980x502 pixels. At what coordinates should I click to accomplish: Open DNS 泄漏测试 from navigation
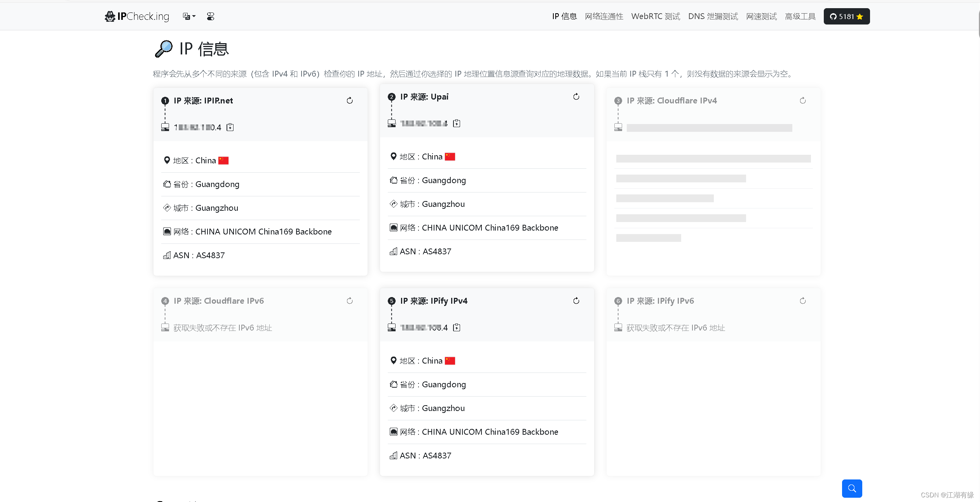coord(713,16)
